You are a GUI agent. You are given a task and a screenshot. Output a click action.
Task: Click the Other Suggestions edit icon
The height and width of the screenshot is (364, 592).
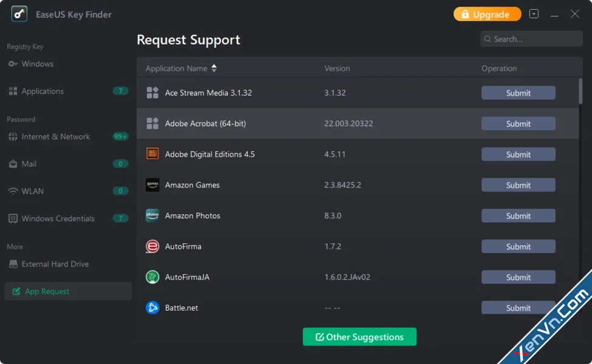coord(320,337)
